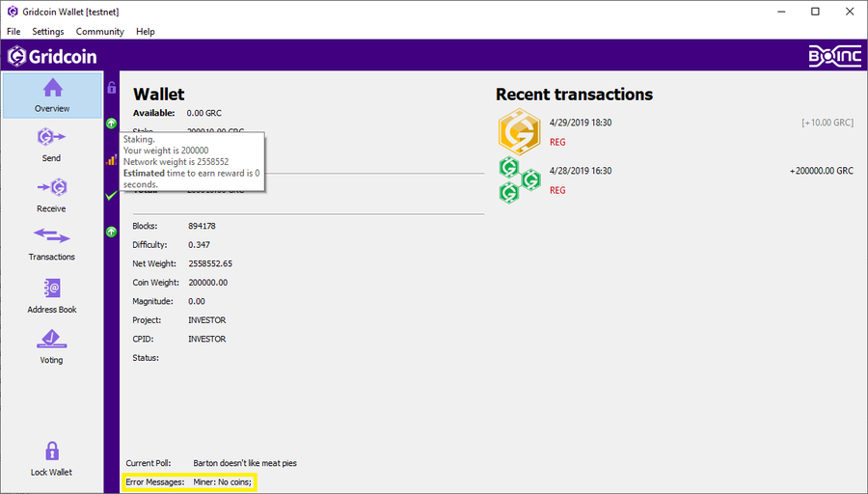Minimize the Gridcoin Wallet window

click(781, 12)
